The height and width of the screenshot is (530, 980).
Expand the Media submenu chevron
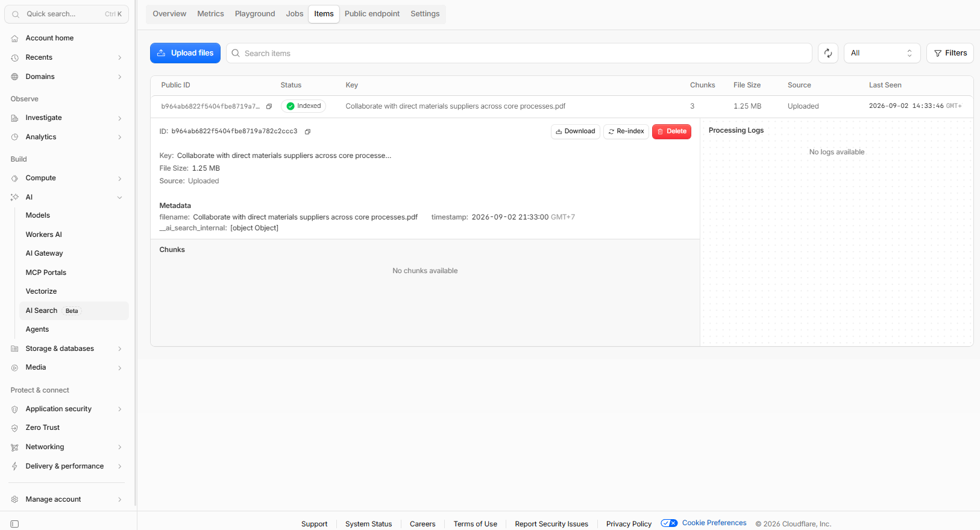(x=120, y=368)
